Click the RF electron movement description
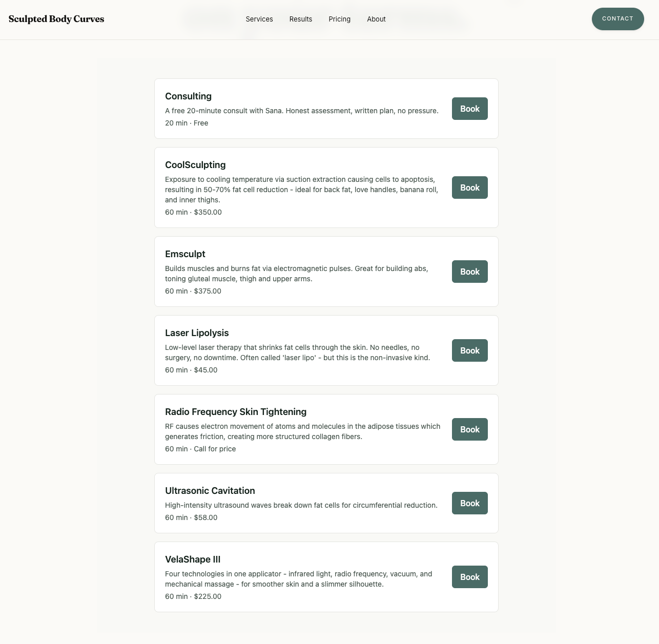 (303, 431)
